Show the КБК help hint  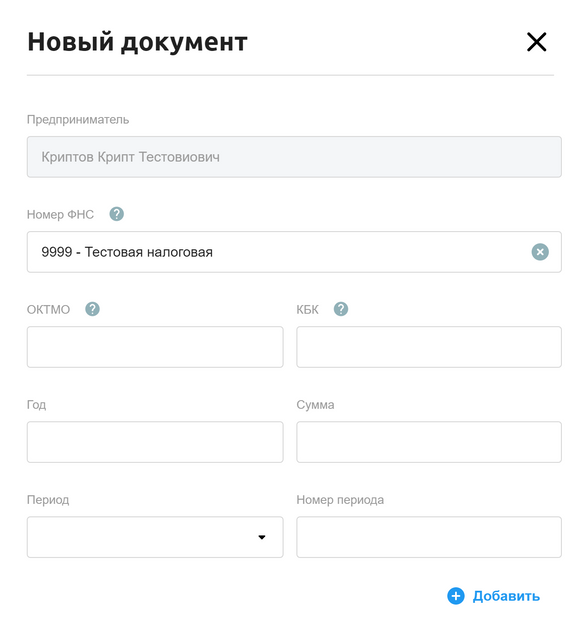pos(341,309)
